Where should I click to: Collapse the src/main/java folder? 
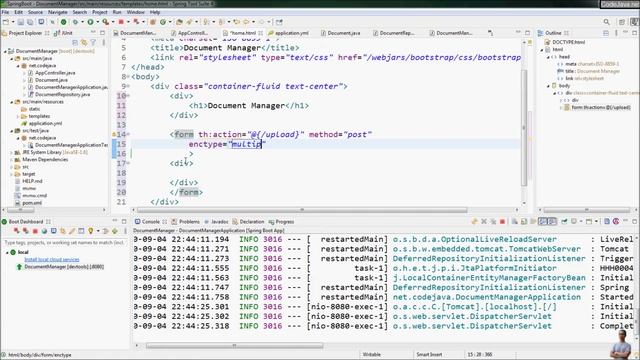[12, 59]
